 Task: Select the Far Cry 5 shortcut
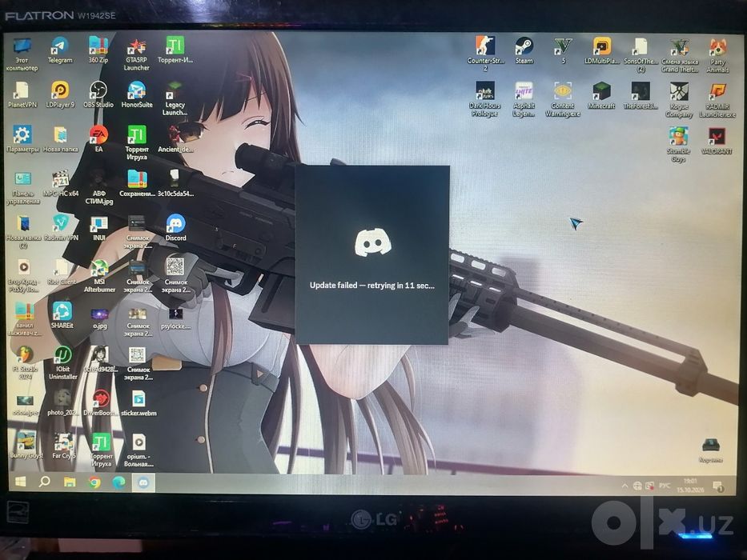pyautogui.click(x=63, y=446)
